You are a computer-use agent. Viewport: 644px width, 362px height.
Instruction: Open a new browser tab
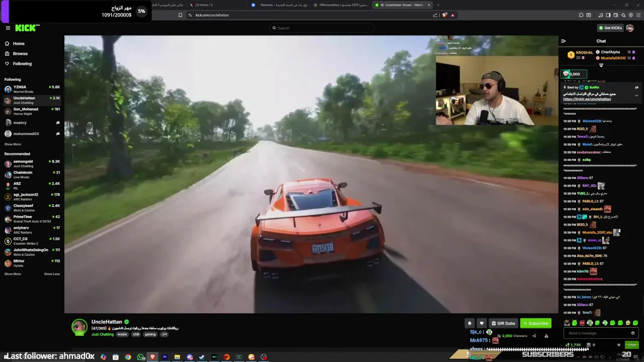click(438, 5)
